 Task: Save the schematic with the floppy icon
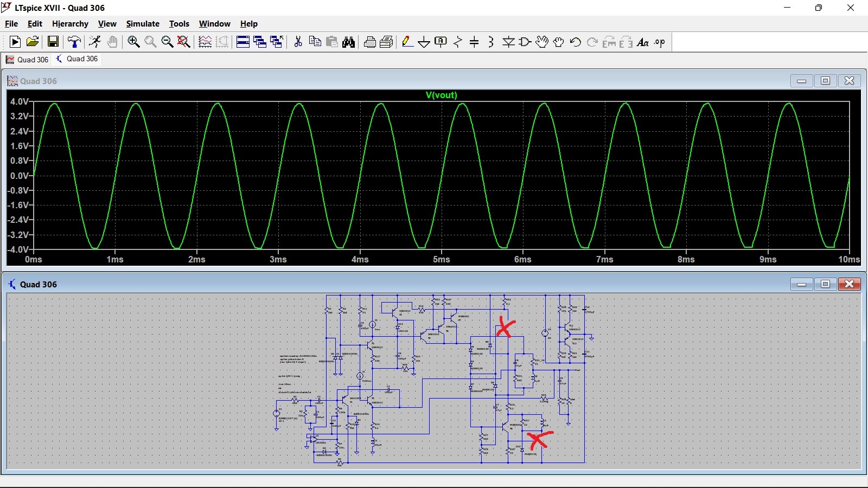[x=53, y=42]
